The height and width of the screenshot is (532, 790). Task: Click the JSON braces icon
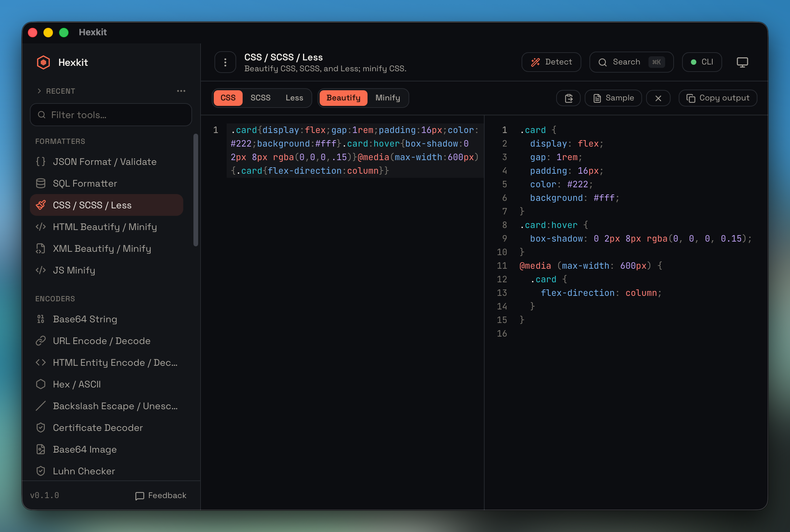(x=41, y=162)
